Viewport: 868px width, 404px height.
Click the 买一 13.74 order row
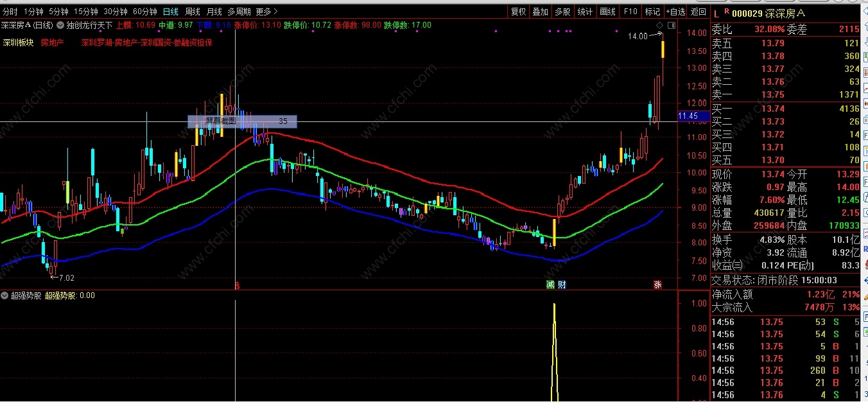[785, 109]
